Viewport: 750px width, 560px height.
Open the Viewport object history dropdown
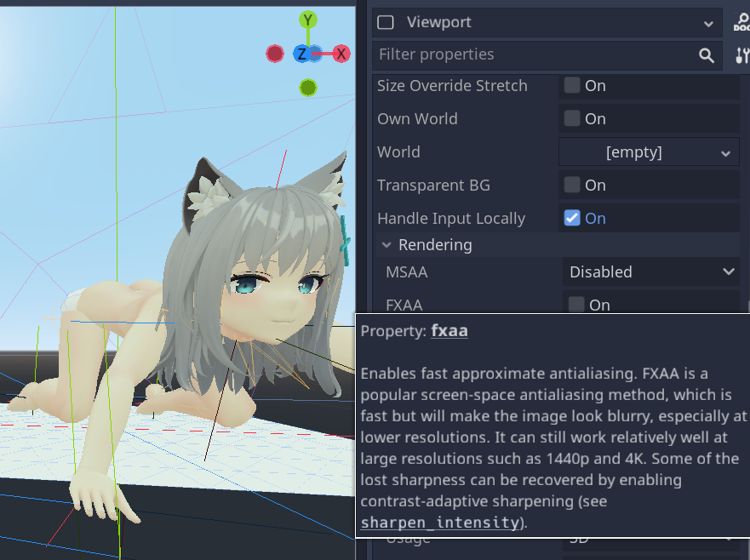point(708,23)
